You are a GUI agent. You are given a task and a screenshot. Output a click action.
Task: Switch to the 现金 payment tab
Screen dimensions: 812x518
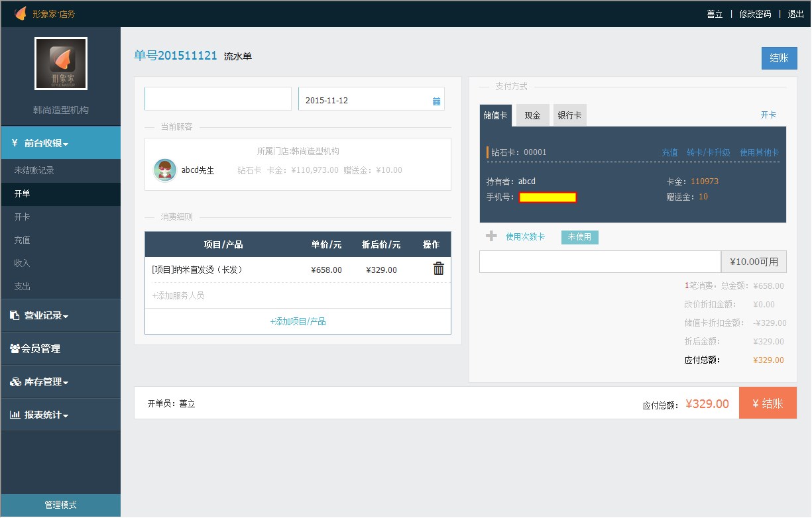[x=532, y=115]
